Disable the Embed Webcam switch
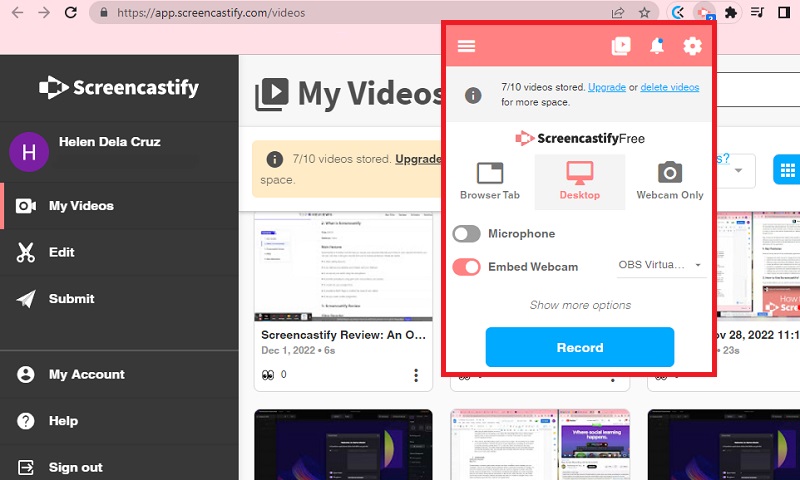800x480 pixels. click(x=466, y=267)
